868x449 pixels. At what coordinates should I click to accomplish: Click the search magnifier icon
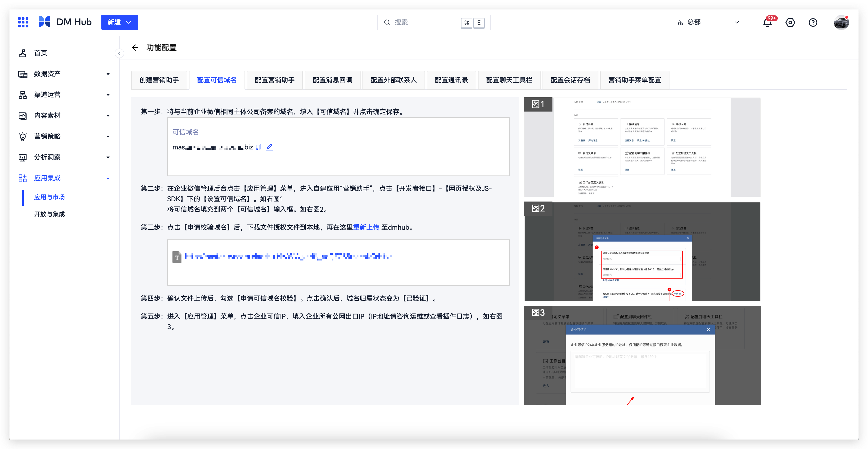coord(387,22)
